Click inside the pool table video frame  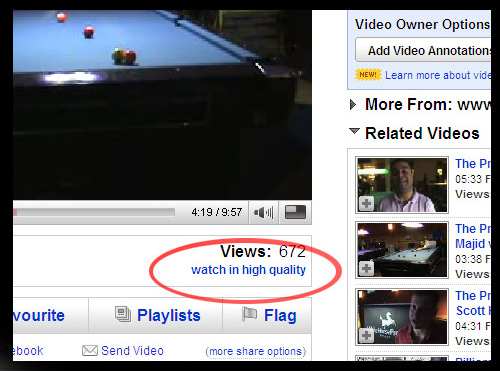[x=162, y=105]
